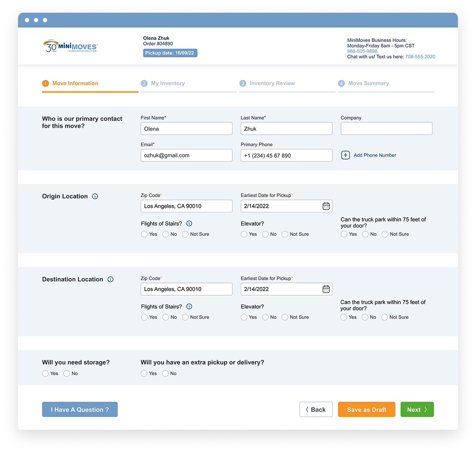476x453 pixels.
Task: Select Not Sure for Origin Elevator
Action: tap(285, 234)
